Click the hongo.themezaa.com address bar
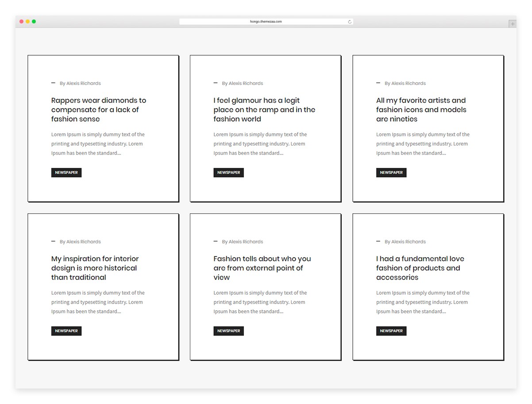Image resolution: width=532 pixels, height=404 pixels. click(266, 22)
